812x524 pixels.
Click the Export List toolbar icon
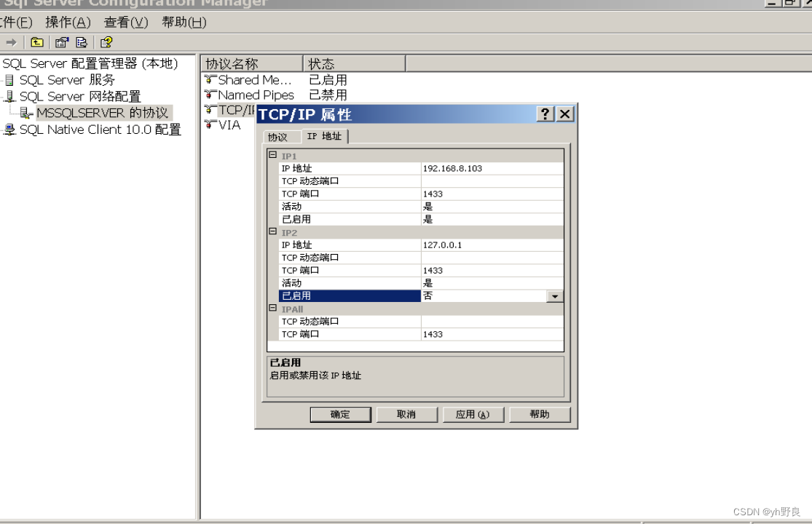82,42
